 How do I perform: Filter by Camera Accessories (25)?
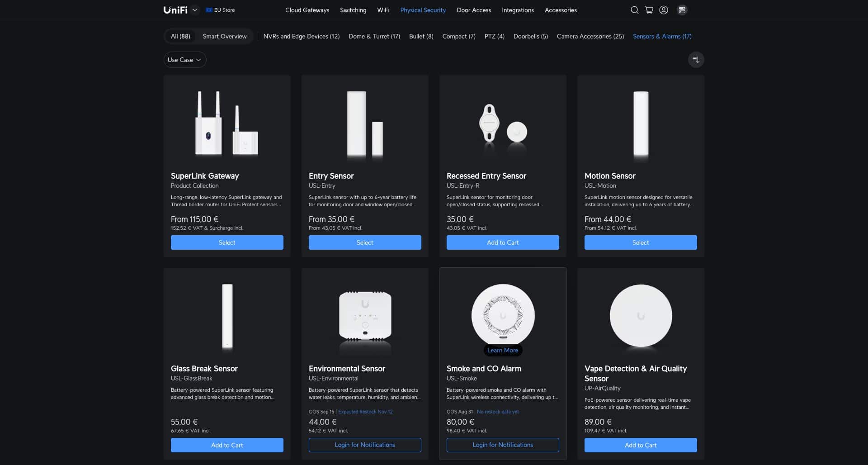click(590, 36)
